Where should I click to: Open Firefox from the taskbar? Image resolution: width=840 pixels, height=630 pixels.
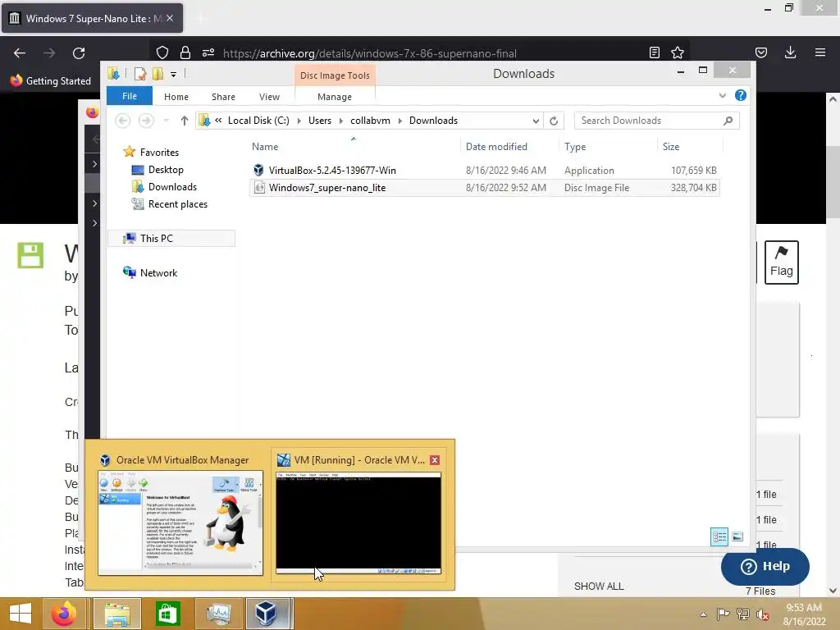64,614
